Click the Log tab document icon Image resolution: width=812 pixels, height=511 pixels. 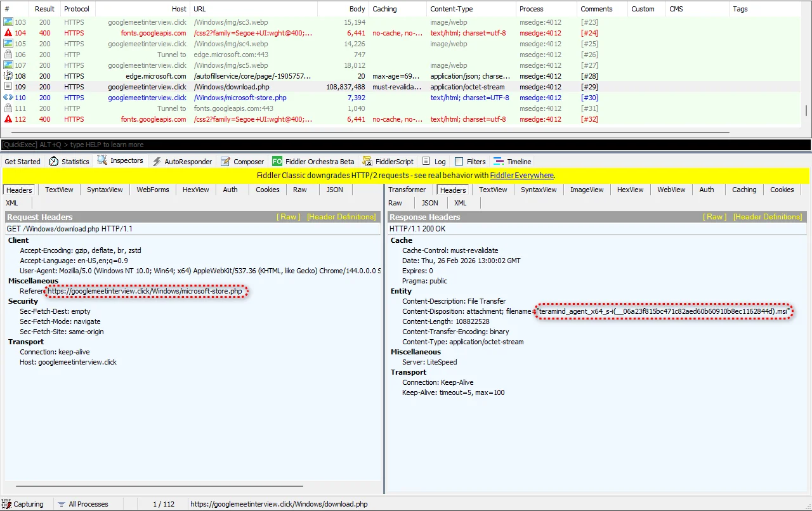coord(426,162)
